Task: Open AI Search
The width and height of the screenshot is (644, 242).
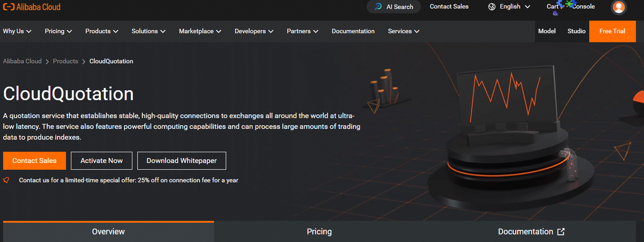Action: pyautogui.click(x=394, y=7)
